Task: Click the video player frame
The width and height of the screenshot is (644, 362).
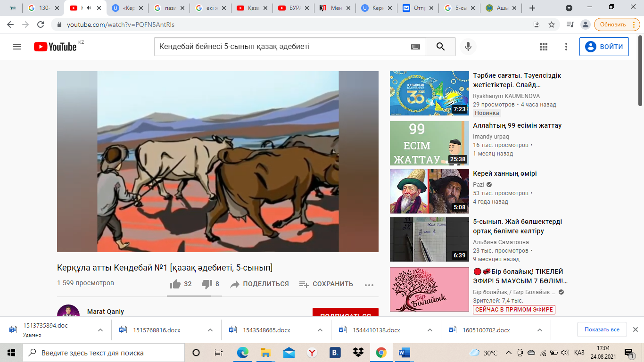Action: click(218, 162)
